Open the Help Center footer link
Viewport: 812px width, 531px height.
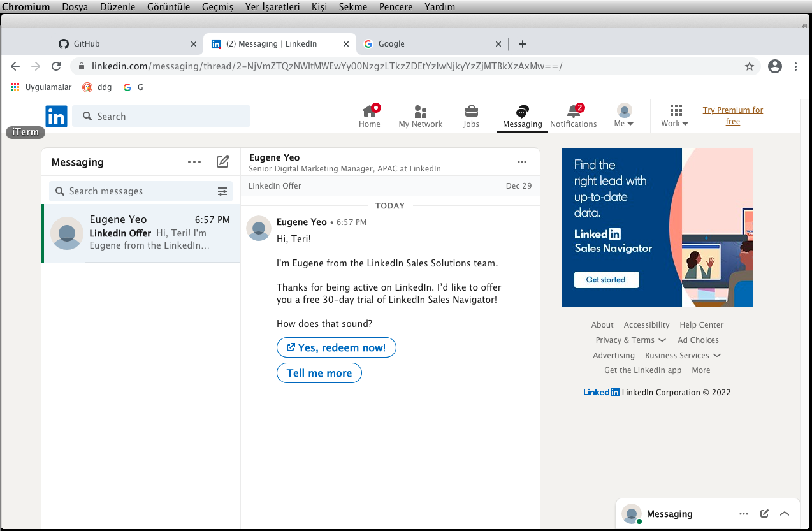[x=701, y=324]
